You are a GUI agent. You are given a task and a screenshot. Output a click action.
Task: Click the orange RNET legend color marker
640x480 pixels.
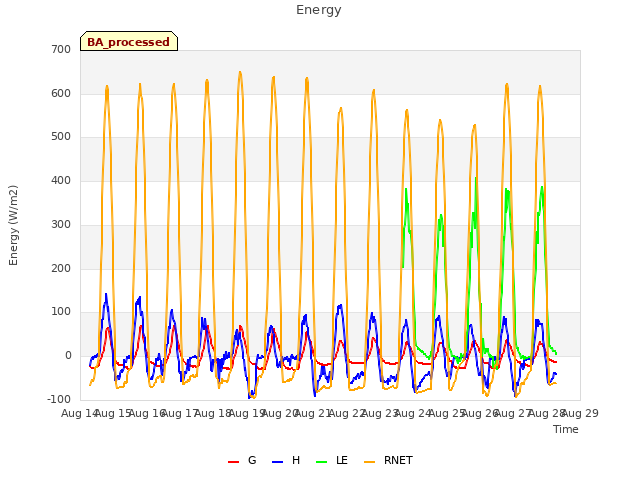(x=369, y=462)
